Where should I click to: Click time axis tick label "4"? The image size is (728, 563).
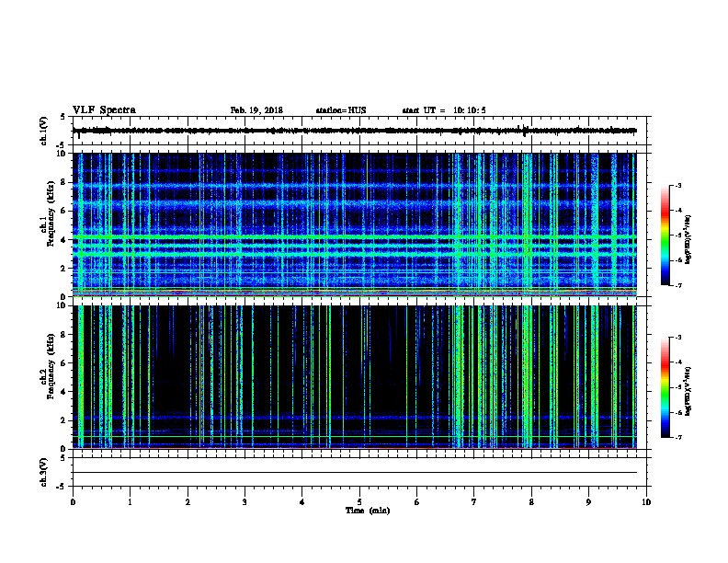pos(302,502)
